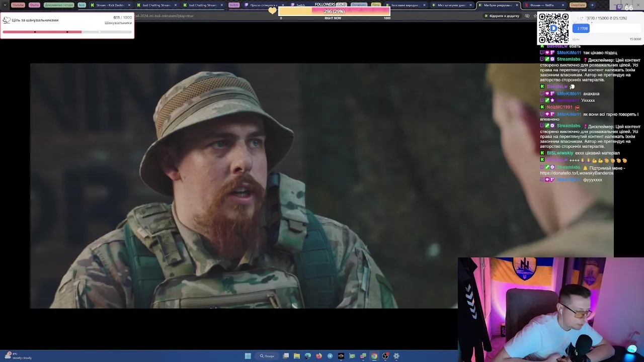644x362 pixels.
Task: Switch to Stream - Kick Dashboard tab
Action: 110,5
